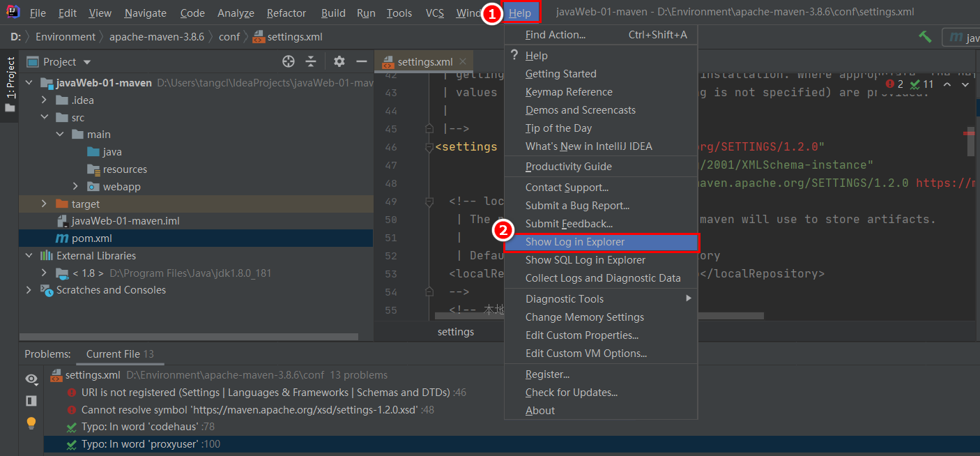Image resolution: width=980 pixels, height=456 pixels.
Task: Choose Find Action... in Help menu
Action: [601, 34]
